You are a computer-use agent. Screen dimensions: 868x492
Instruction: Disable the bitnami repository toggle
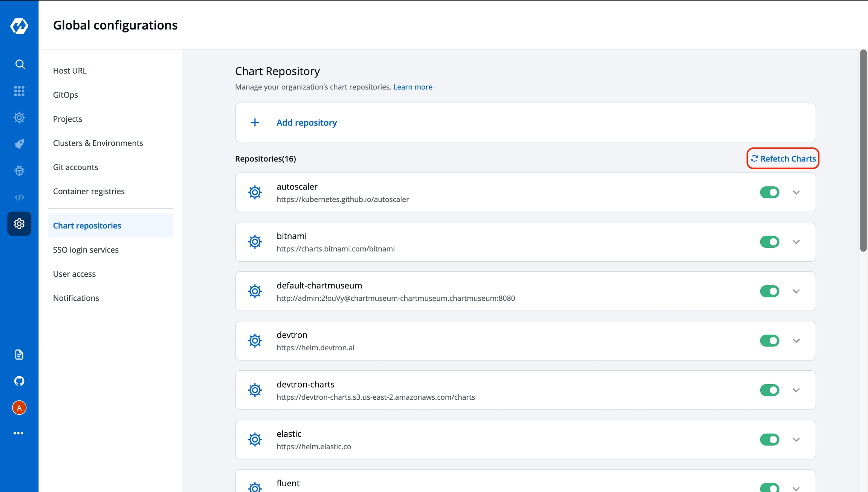click(770, 242)
